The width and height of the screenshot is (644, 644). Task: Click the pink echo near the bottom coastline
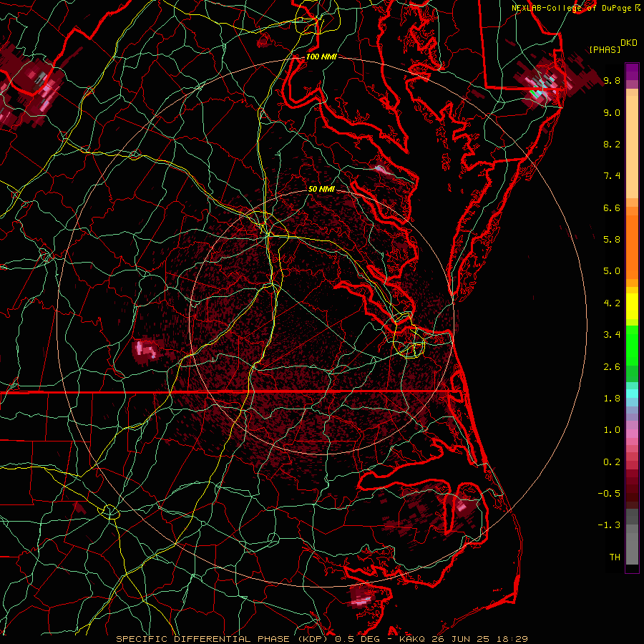point(361,599)
